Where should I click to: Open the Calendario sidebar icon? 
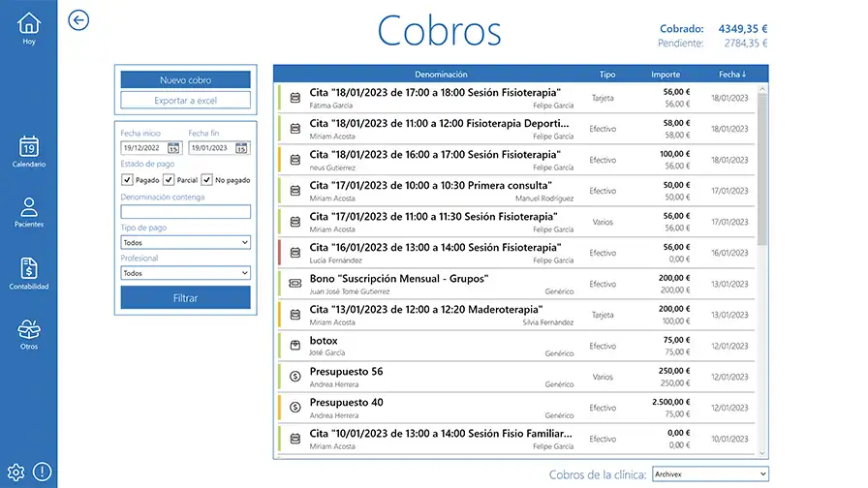click(29, 147)
